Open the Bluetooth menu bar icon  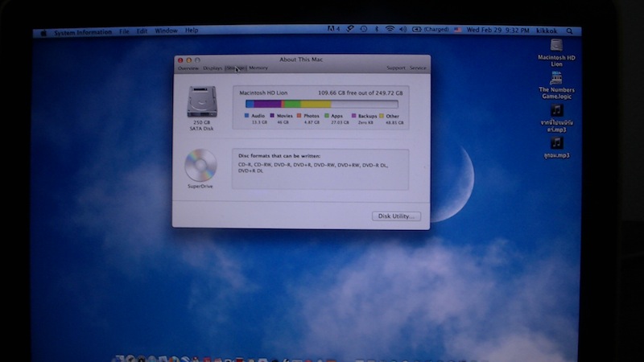(x=376, y=29)
